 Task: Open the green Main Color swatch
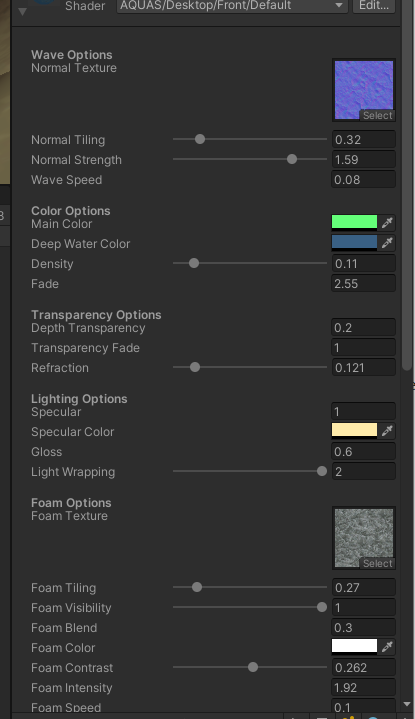(354, 222)
